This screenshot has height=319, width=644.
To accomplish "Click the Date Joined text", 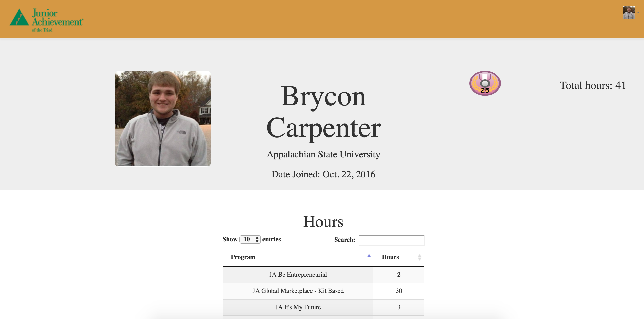I will [x=323, y=174].
